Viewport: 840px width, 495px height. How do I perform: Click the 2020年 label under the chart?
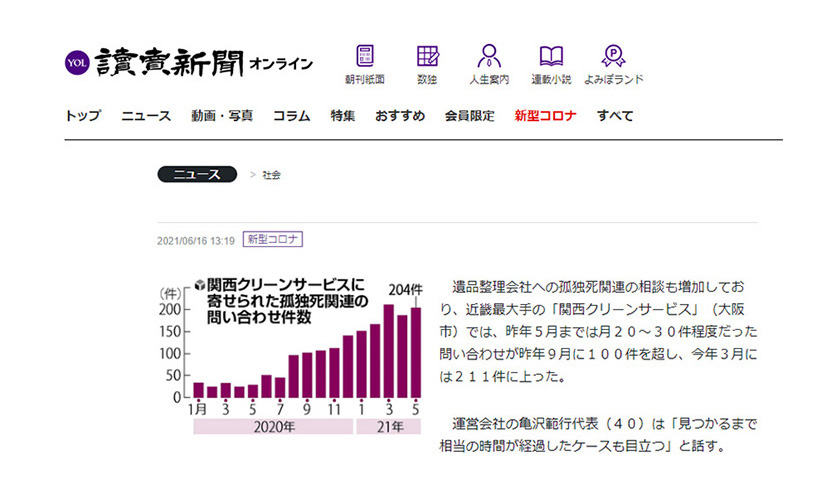click(x=273, y=427)
